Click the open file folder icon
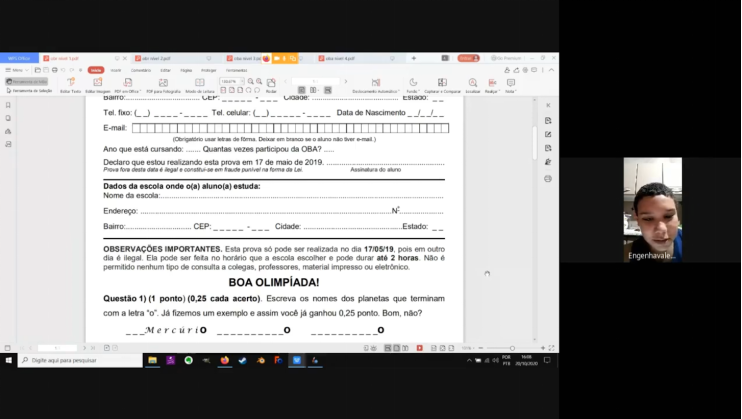 click(37, 70)
